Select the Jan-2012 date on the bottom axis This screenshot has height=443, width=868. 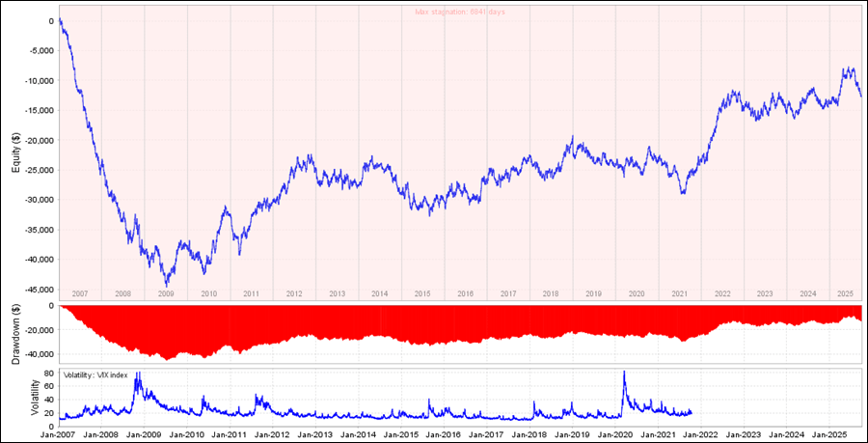click(274, 434)
